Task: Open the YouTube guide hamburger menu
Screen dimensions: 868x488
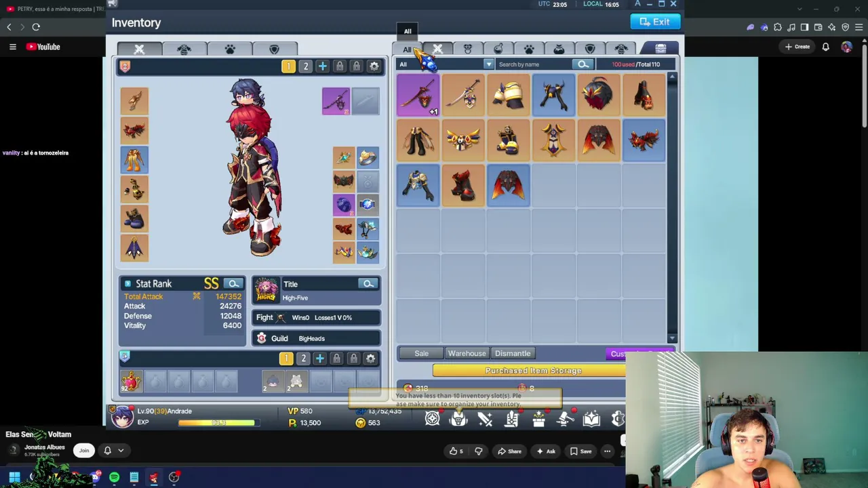Action: tap(12, 47)
